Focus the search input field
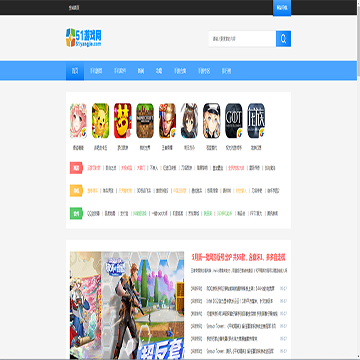This screenshot has height=360, width=360. [242, 39]
